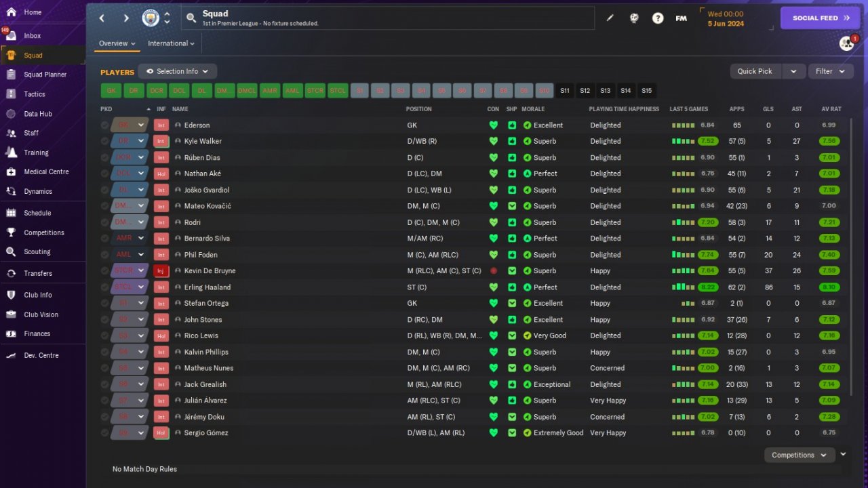The height and width of the screenshot is (488, 868).
Task: Select the S11 substitute pill
Action: (565, 91)
